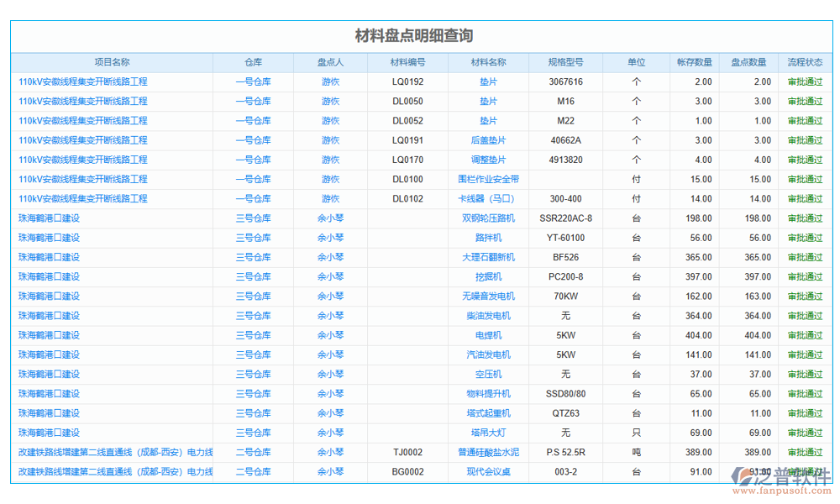Open the 现代会议桌 material link
This screenshot has width=840, height=504.
point(488,472)
